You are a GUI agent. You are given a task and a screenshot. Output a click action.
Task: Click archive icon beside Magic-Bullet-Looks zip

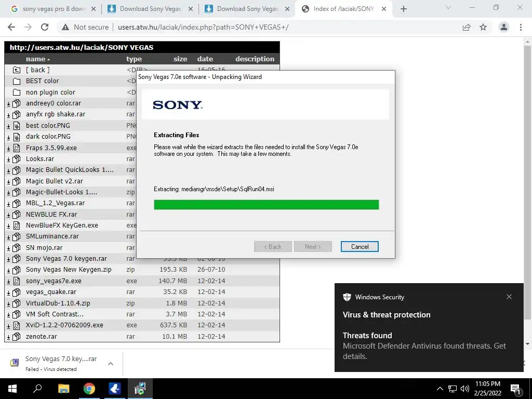pyautogui.click(x=16, y=192)
